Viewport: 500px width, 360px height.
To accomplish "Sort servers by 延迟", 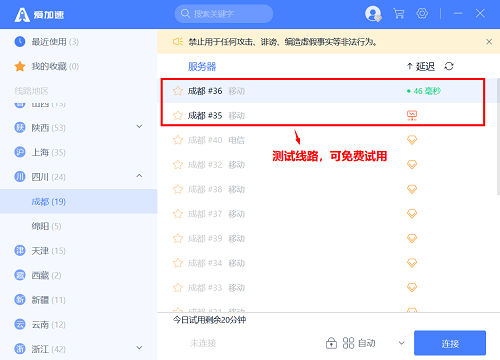I will (421, 66).
